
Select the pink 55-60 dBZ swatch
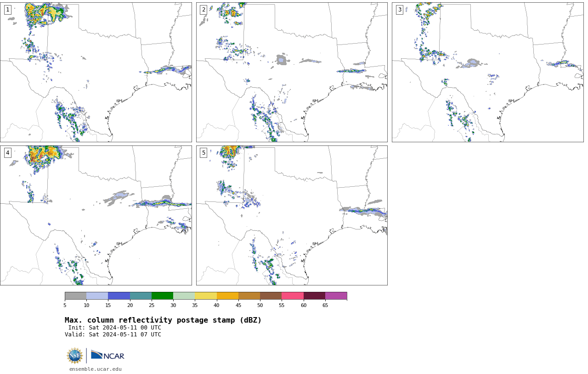click(x=293, y=296)
